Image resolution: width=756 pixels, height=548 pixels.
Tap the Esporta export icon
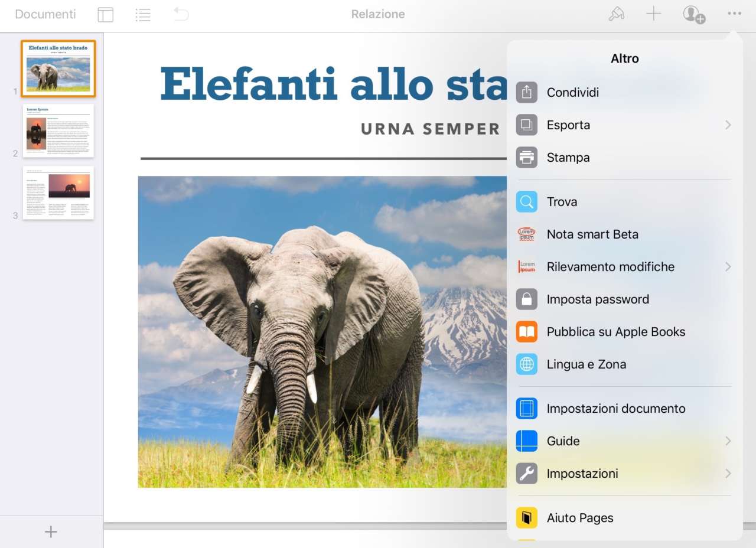coord(527,125)
